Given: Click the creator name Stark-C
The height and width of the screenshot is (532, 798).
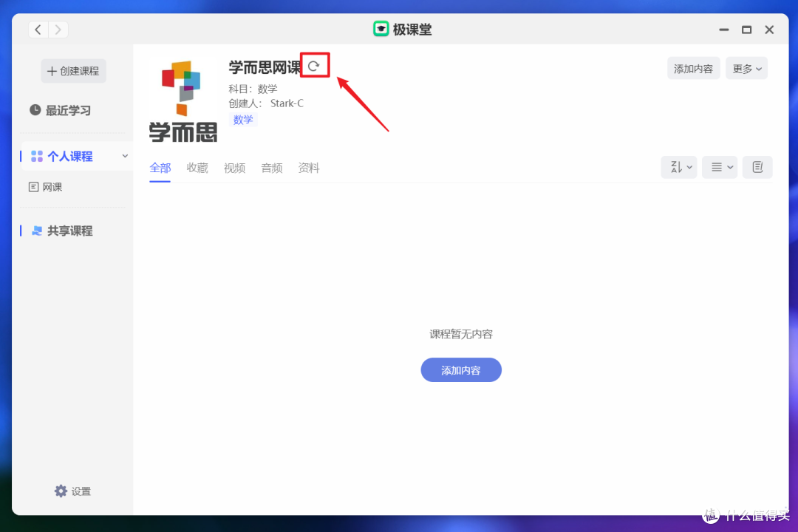Looking at the screenshot, I should point(287,103).
